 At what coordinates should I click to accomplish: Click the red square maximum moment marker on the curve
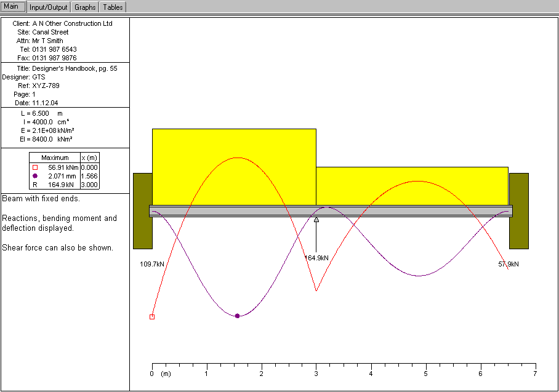click(x=152, y=317)
